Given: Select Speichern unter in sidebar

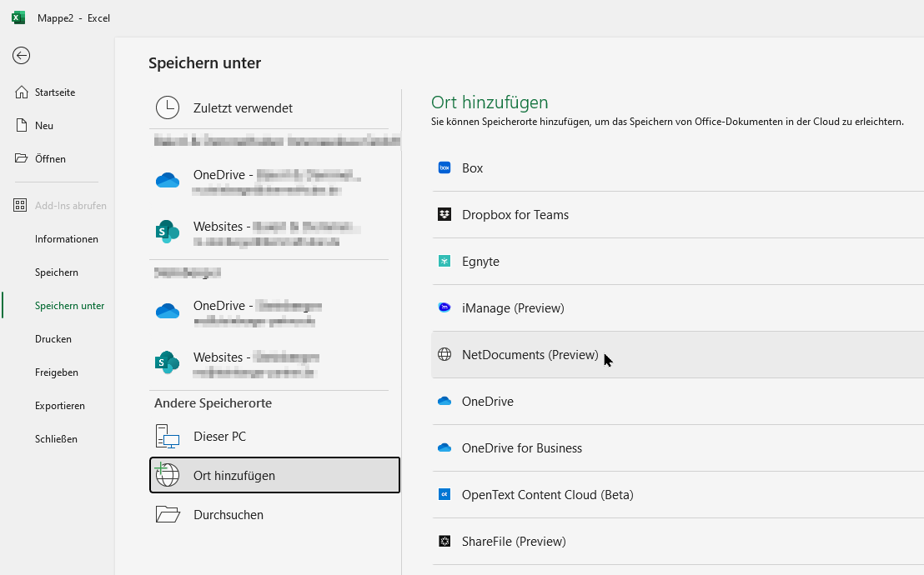Looking at the screenshot, I should coord(69,306).
